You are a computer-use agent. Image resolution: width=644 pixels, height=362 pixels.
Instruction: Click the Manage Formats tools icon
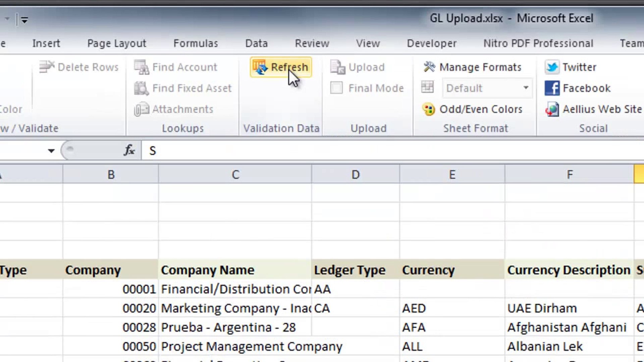click(x=429, y=67)
